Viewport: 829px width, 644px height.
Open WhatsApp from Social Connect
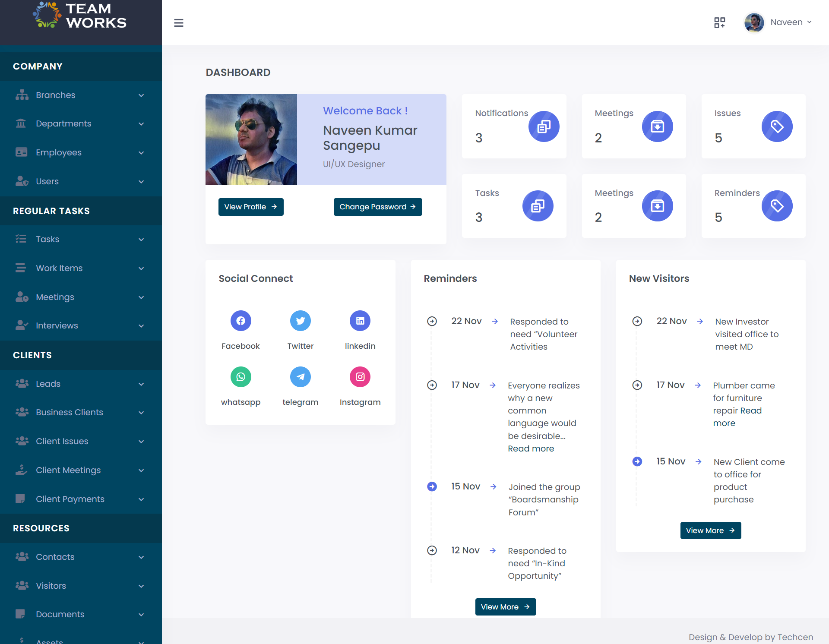(240, 377)
